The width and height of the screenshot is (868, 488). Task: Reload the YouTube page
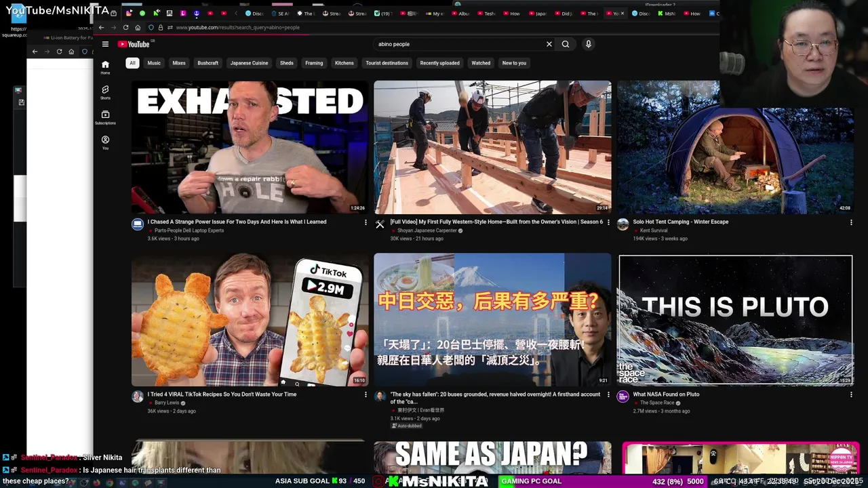126,28
